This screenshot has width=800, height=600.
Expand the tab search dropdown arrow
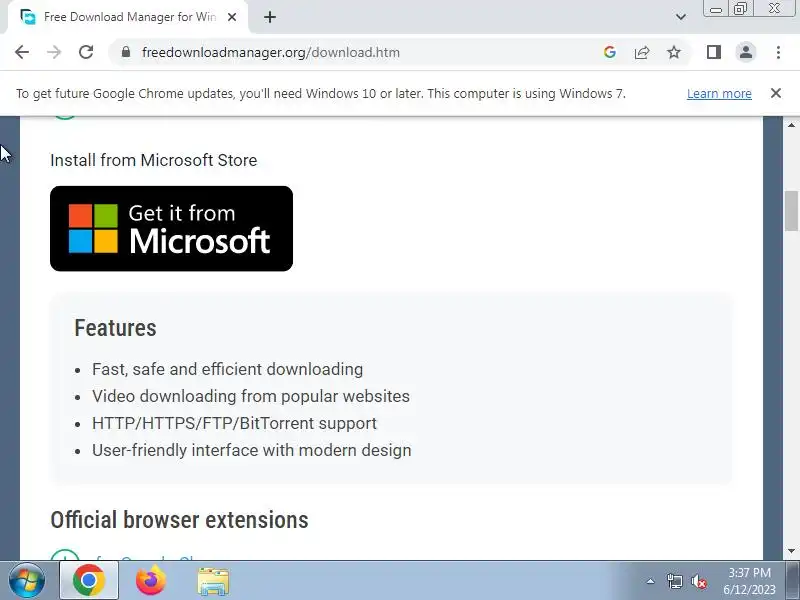pyautogui.click(x=681, y=17)
